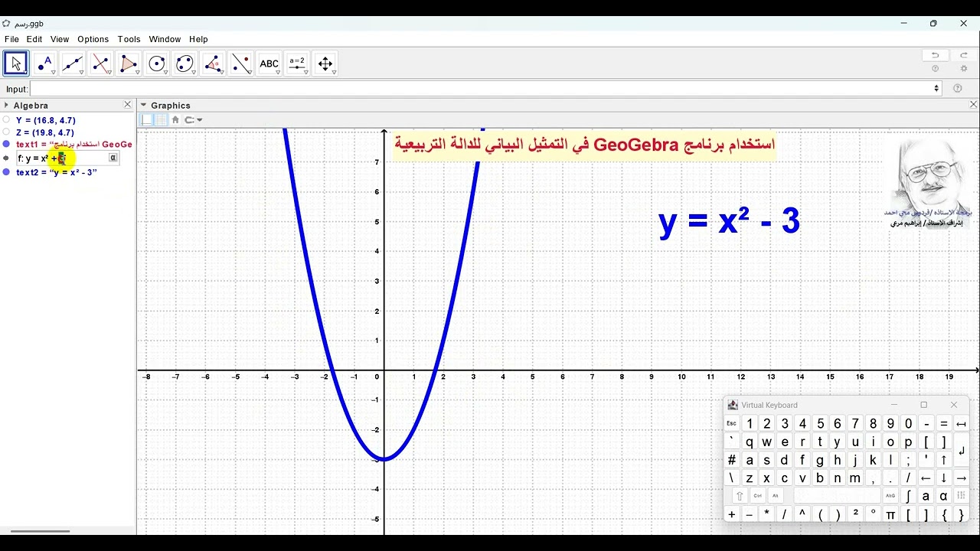Toggle visibility of point Y
Viewport: 980px width, 551px height.
6,119
